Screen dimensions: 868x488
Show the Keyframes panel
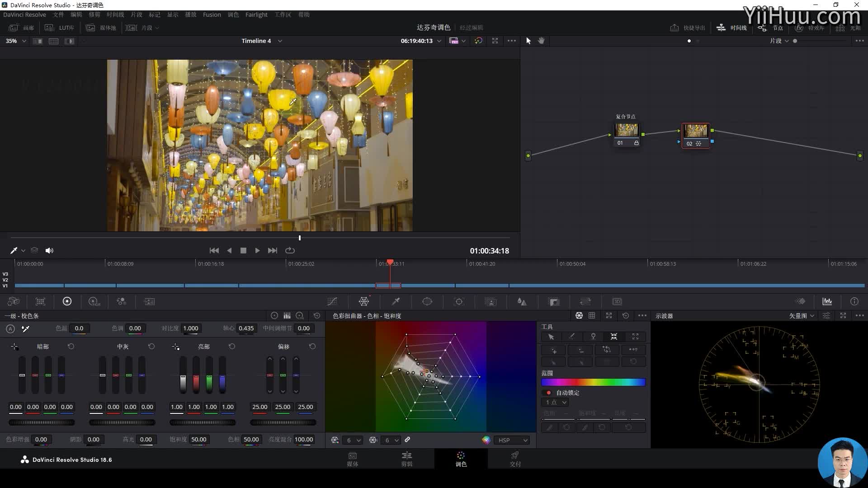coord(801,301)
